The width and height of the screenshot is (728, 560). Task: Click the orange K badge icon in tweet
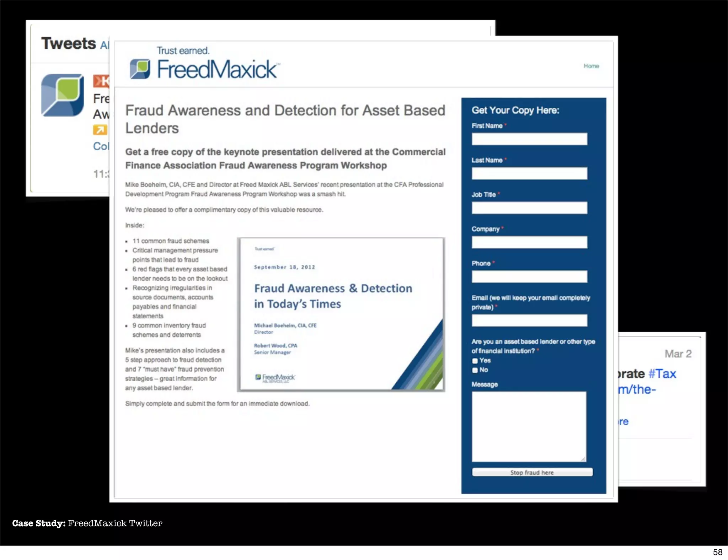tap(101, 81)
